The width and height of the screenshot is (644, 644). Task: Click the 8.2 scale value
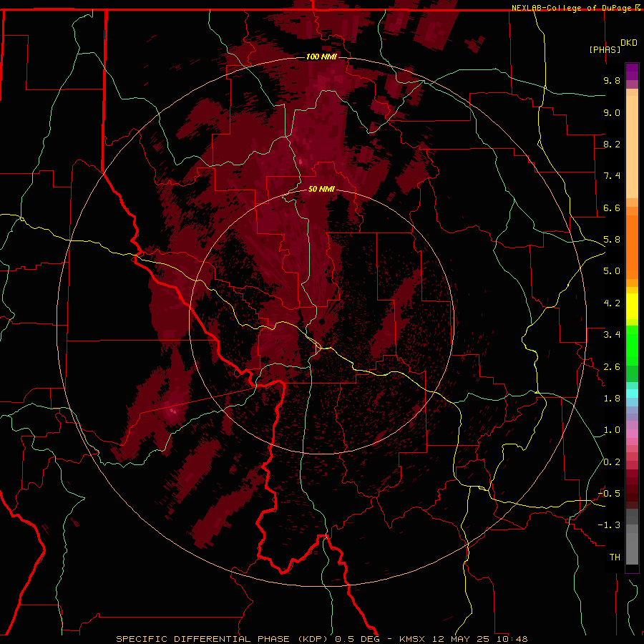tap(612, 144)
